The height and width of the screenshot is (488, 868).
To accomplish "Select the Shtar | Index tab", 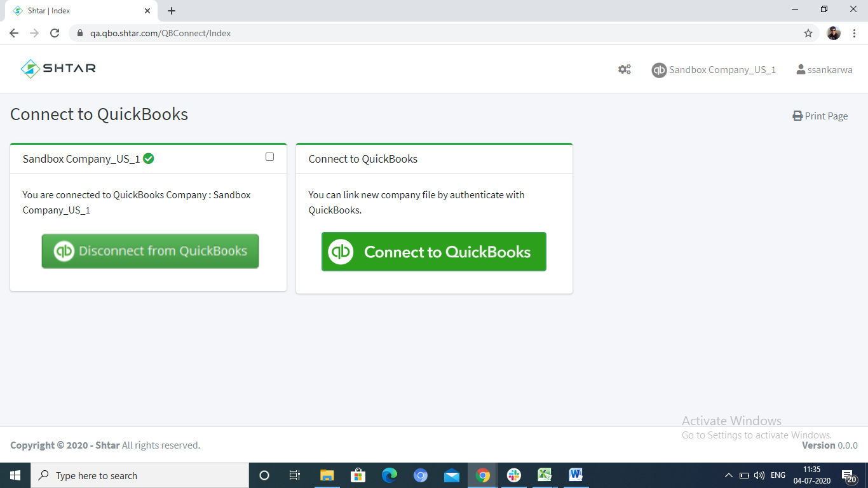I will [x=81, y=11].
